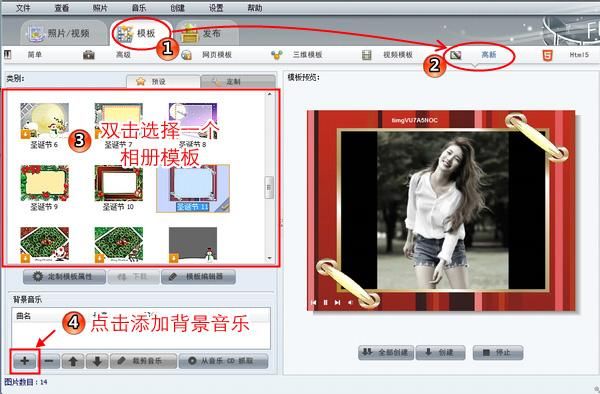600x394 pixels.
Task: Move music track up
Action: [x=73, y=361]
